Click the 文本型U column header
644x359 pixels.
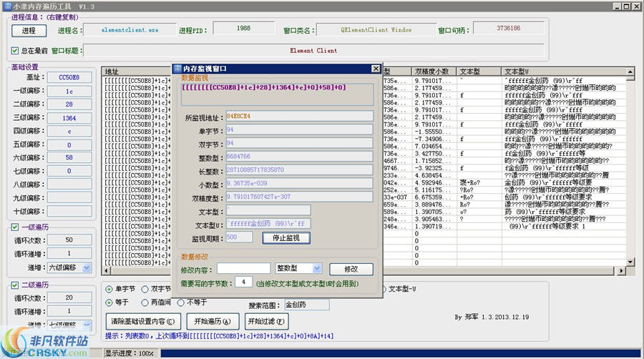click(564, 72)
